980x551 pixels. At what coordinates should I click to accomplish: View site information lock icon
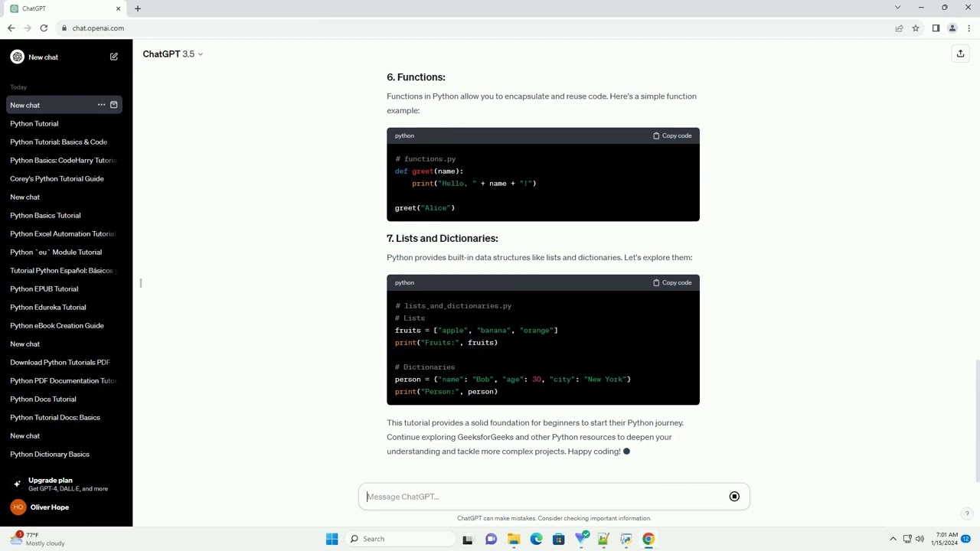pyautogui.click(x=64, y=28)
